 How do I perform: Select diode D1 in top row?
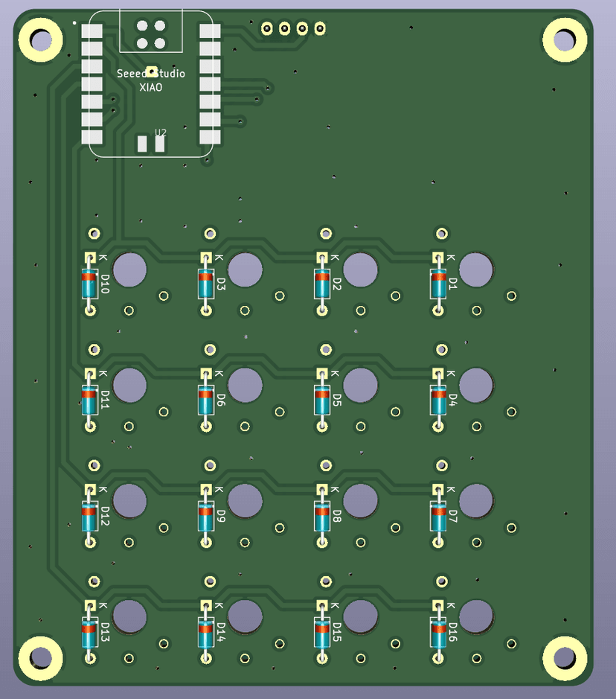coord(438,284)
